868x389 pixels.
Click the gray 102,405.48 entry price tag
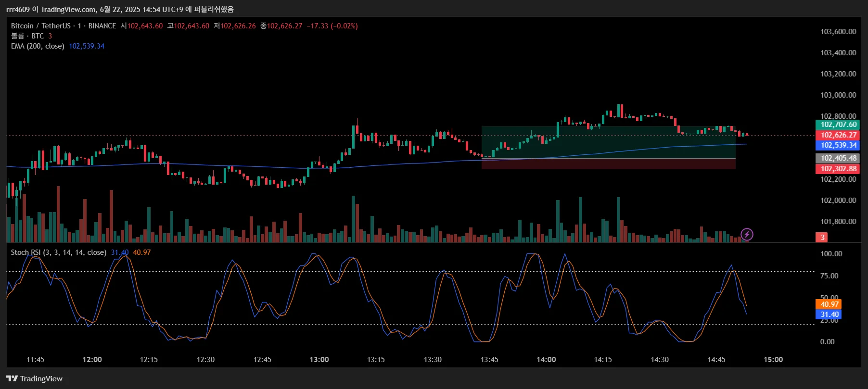(x=838, y=158)
